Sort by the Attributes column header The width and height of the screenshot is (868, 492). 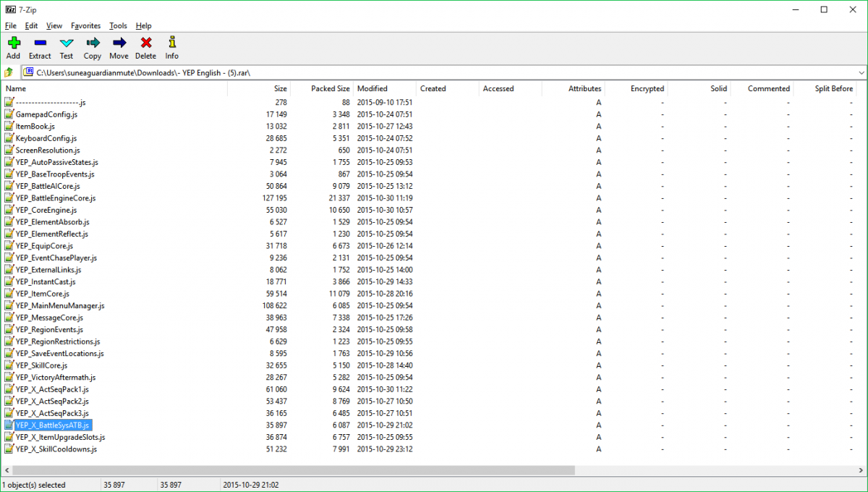point(574,88)
